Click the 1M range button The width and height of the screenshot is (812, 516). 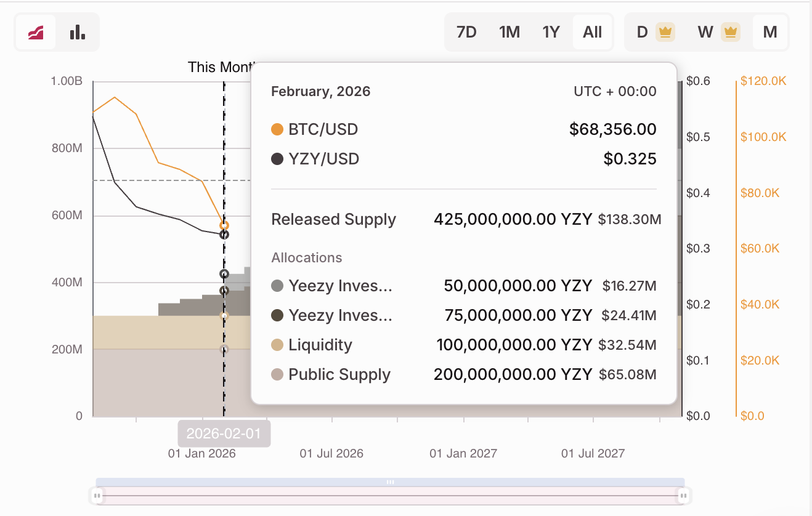pyautogui.click(x=510, y=31)
